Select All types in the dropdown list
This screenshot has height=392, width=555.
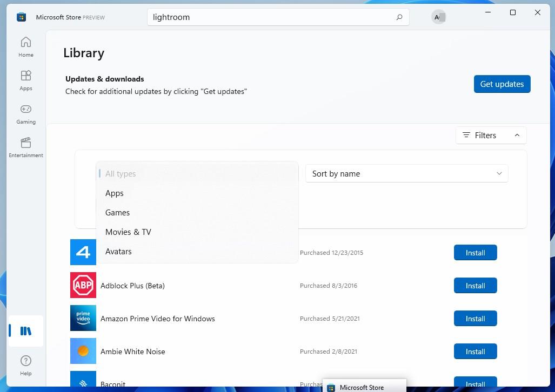[197, 174]
